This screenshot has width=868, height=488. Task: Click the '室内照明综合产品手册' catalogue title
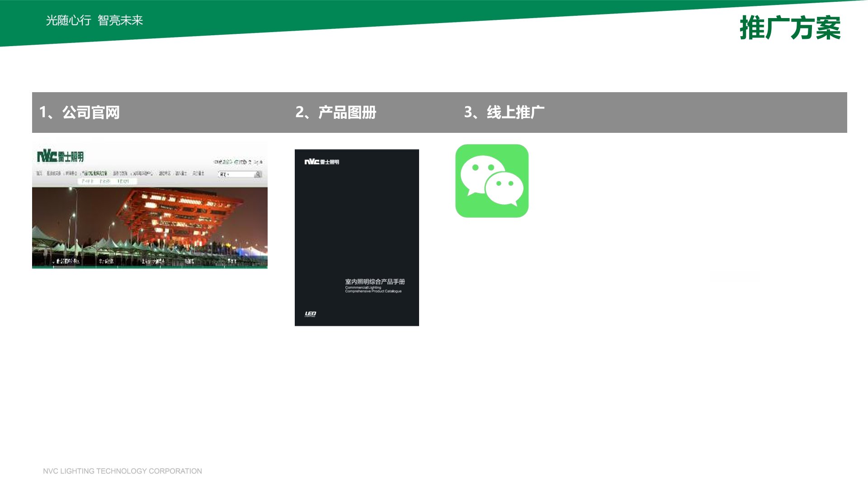point(375,282)
